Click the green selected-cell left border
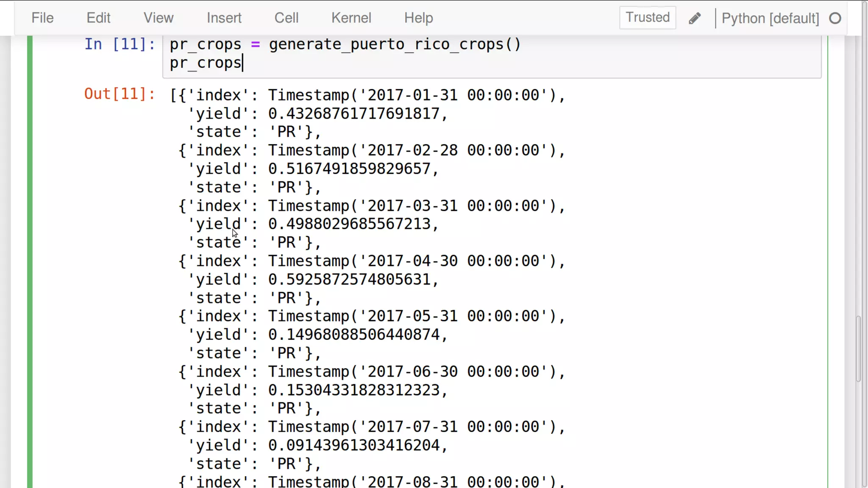Screen dimensions: 868x488 pyautogui.click(x=30, y=262)
